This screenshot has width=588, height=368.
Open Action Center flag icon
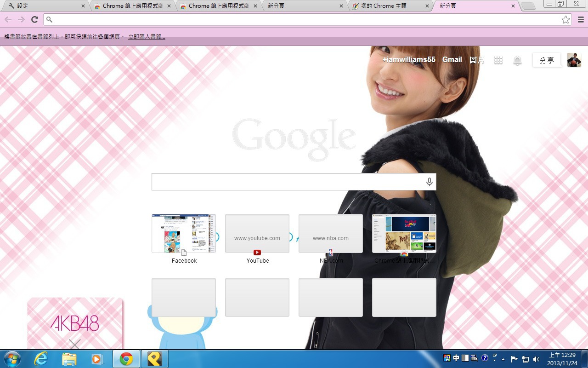(514, 359)
